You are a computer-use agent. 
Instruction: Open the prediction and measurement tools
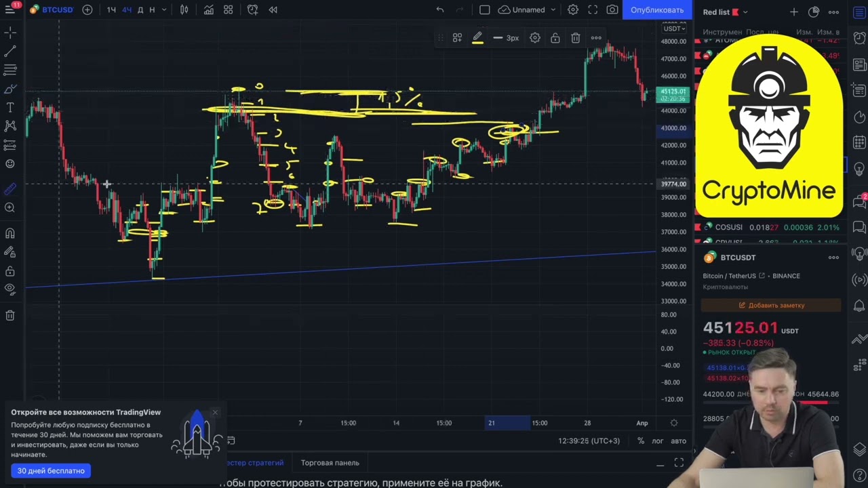[x=10, y=144]
